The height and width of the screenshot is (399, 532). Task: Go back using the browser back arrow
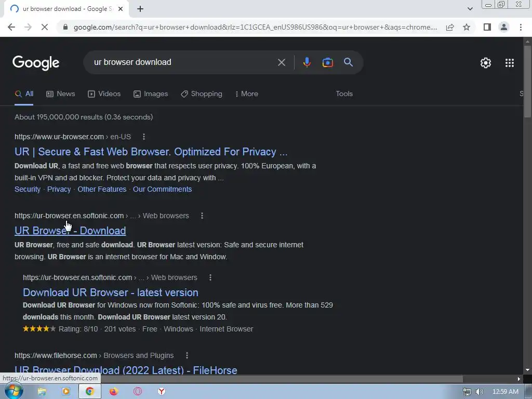click(11, 27)
